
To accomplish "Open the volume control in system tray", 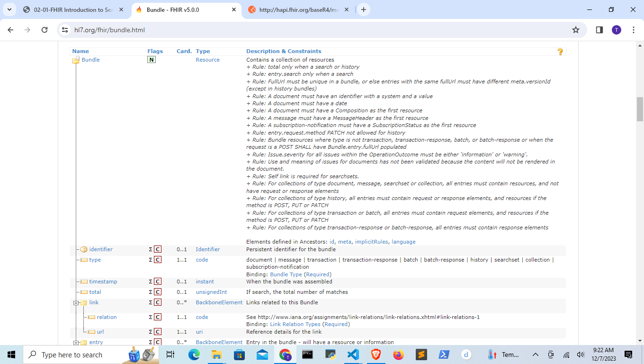I will tap(581, 355).
